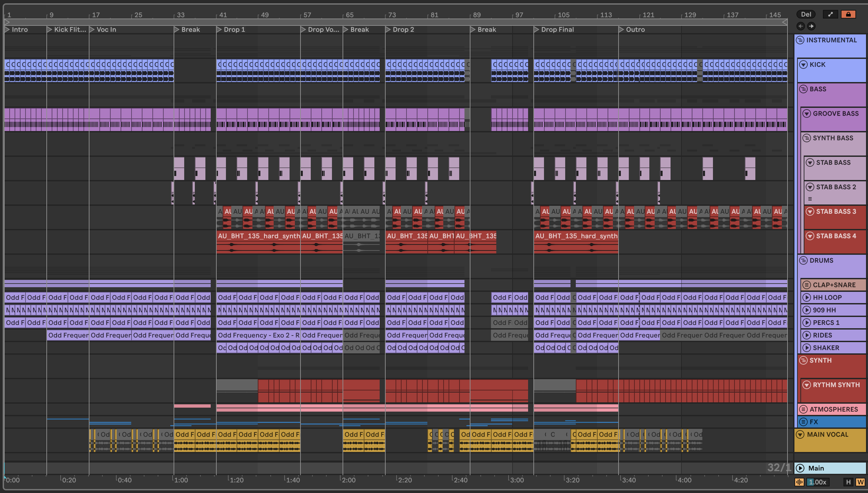
Task: Select the SYNTH BASS group header
Action: click(x=833, y=138)
